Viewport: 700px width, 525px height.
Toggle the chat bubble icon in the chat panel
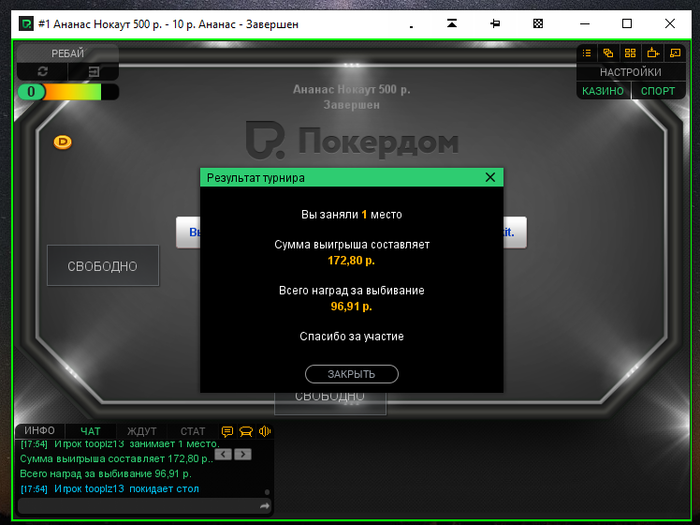tap(227, 431)
